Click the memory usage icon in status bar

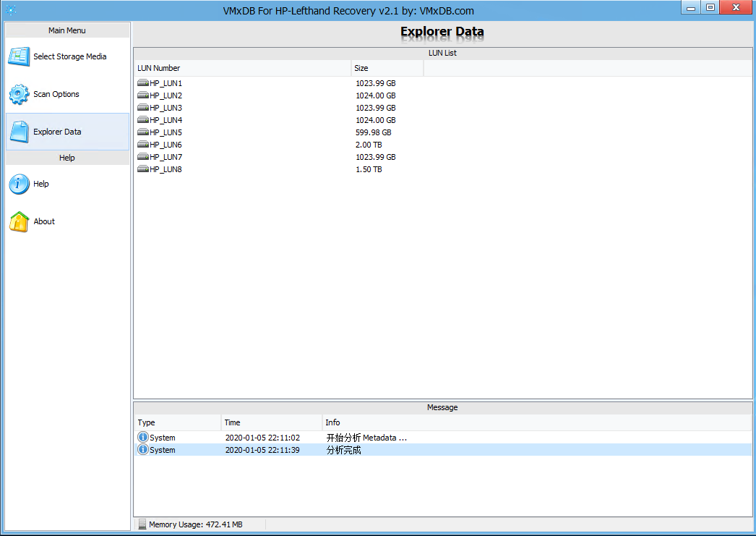[x=142, y=524]
